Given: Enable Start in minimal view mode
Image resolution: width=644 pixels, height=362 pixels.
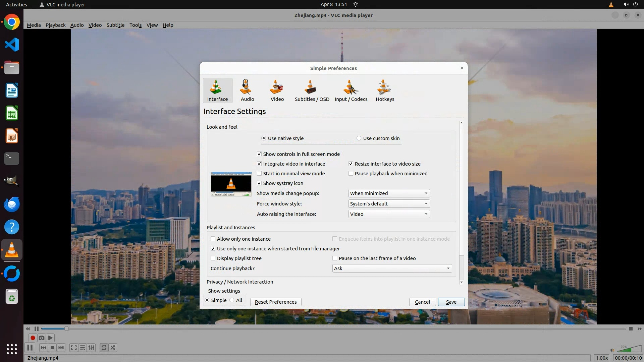Looking at the screenshot, I should pyautogui.click(x=259, y=174).
